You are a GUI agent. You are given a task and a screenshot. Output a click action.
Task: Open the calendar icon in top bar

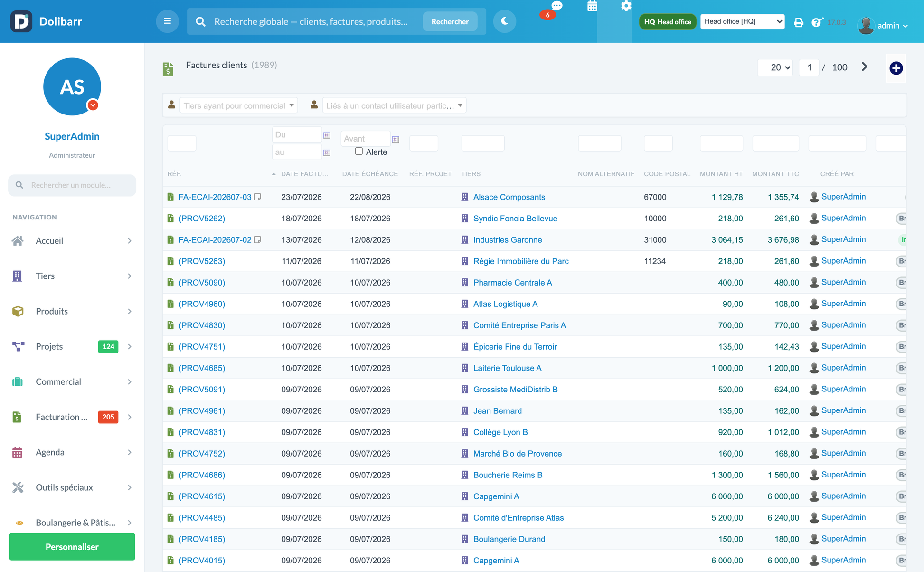(x=592, y=7)
